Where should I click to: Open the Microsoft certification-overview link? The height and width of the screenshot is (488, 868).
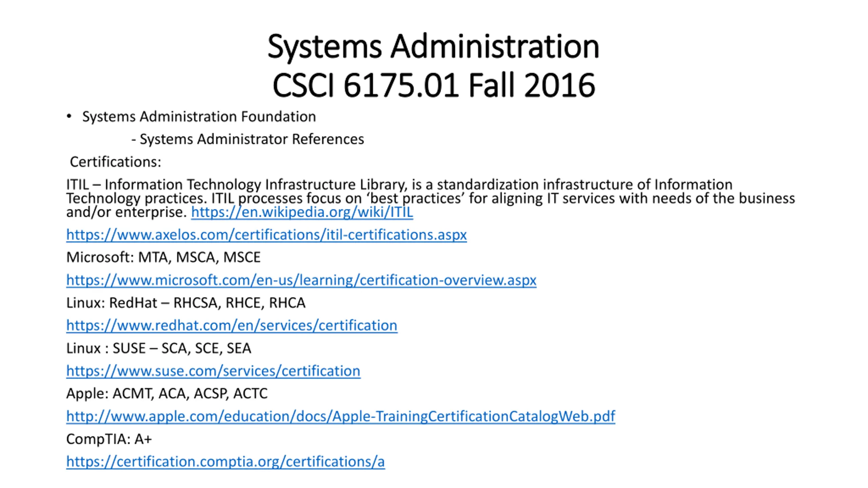(x=301, y=280)
